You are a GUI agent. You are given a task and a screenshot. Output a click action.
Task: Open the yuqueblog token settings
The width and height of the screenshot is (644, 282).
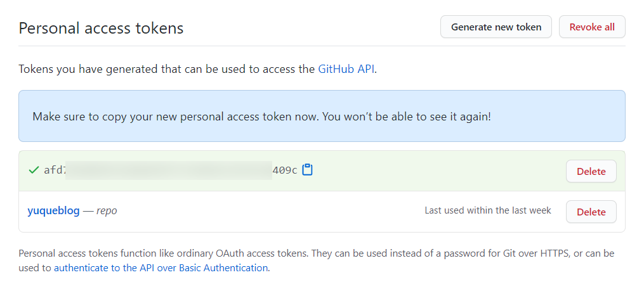click(53, 211)
